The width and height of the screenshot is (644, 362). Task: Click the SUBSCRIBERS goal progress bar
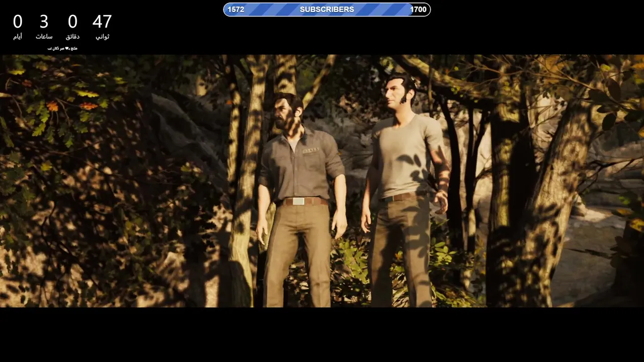327,10
